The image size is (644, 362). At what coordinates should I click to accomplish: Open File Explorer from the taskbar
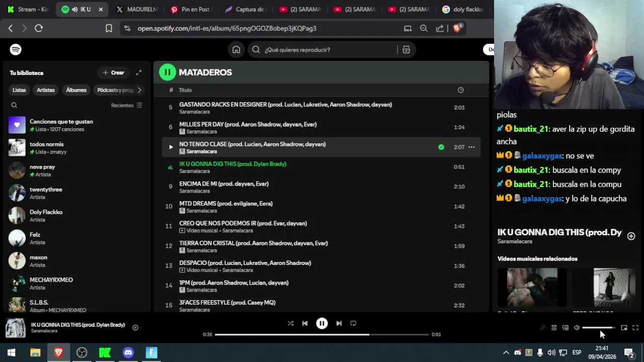tap(35, 352)
